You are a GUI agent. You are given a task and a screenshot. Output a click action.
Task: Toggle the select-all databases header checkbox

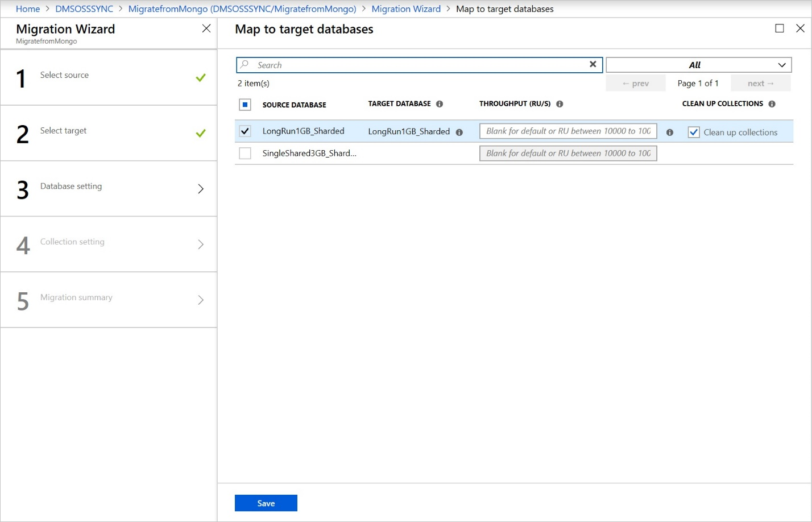tap(245, 105)
